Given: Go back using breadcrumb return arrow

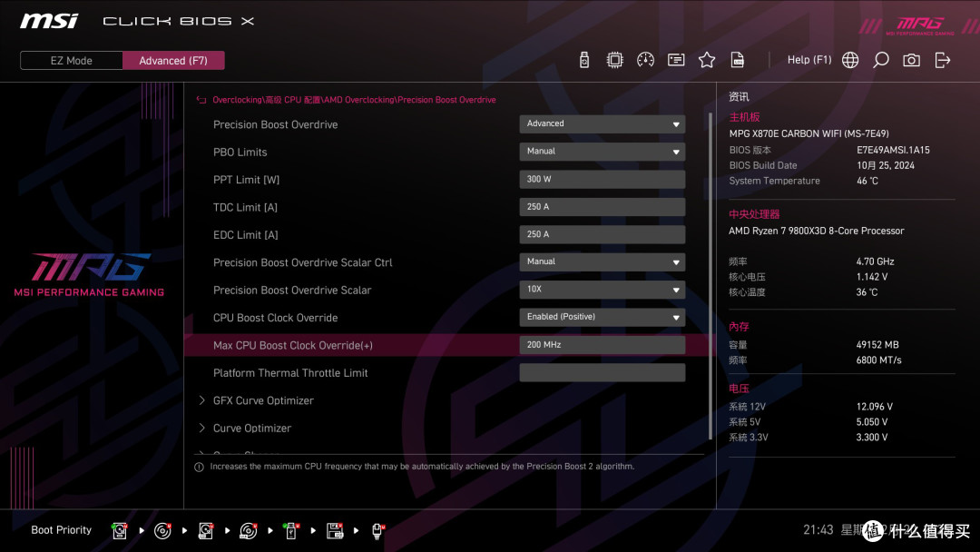Looking at the screenshot, I should pos(201,100).
